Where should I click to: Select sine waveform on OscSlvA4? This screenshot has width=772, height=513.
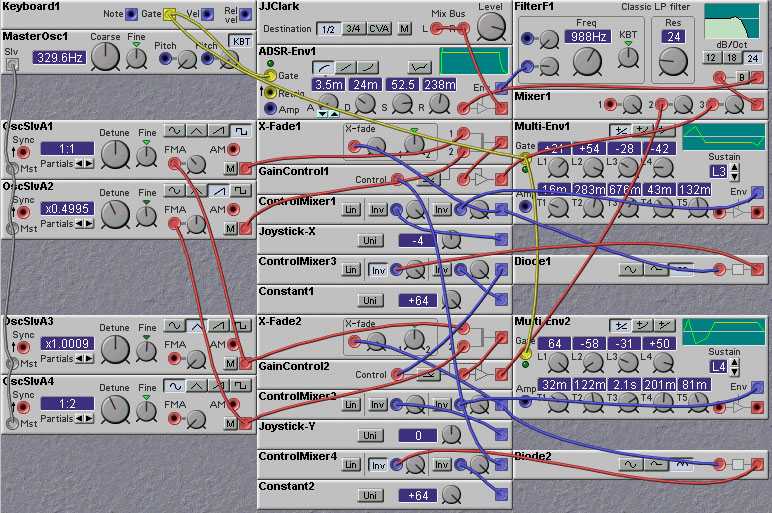tap(175, 386)
